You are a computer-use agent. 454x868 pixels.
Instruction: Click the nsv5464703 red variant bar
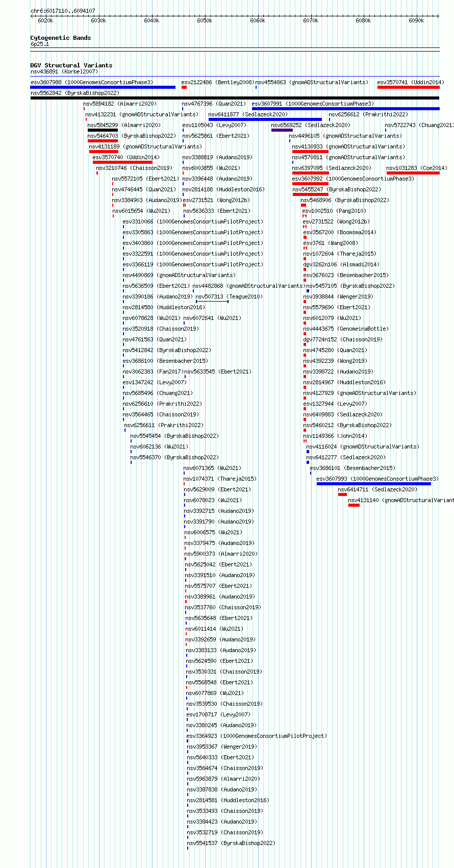tap(103, 141)
